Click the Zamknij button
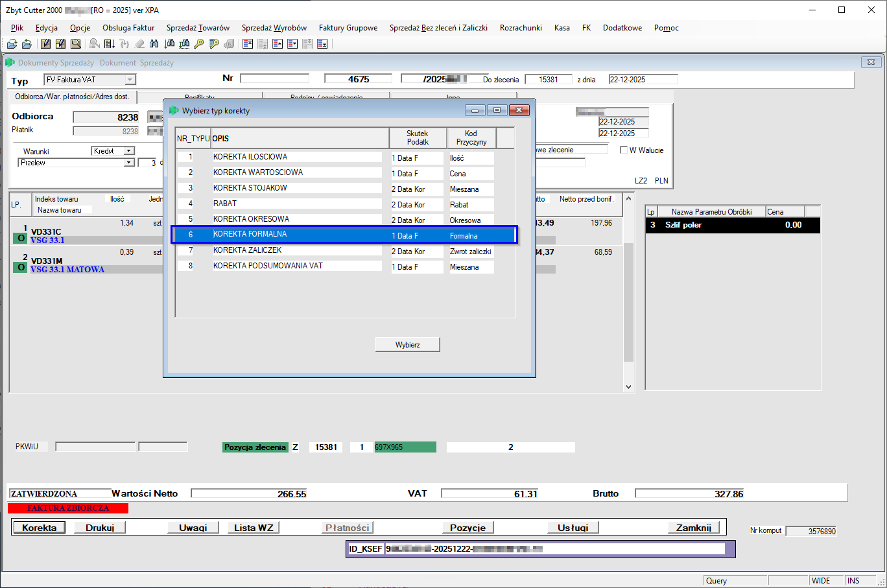The height and width of the screenshot is (588, 887). [694, 528]
